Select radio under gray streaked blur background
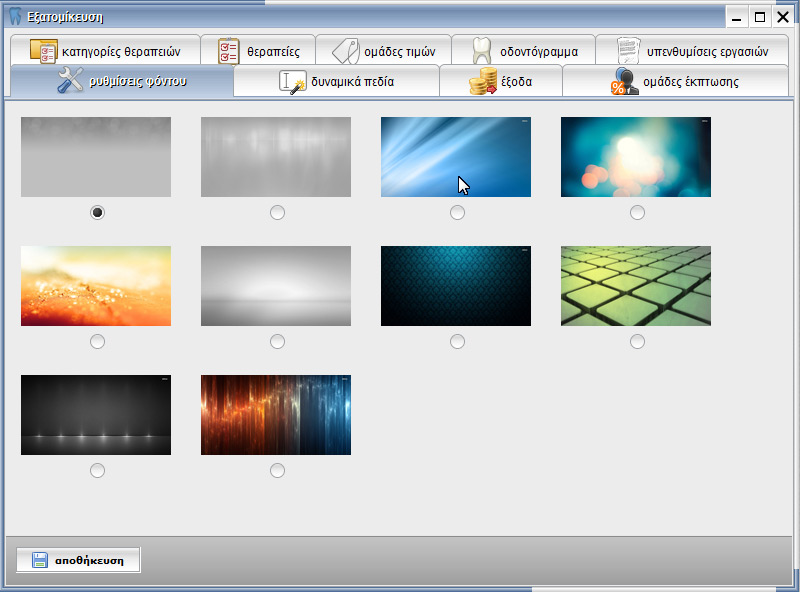The image size is (800, 592). (277, 212)
